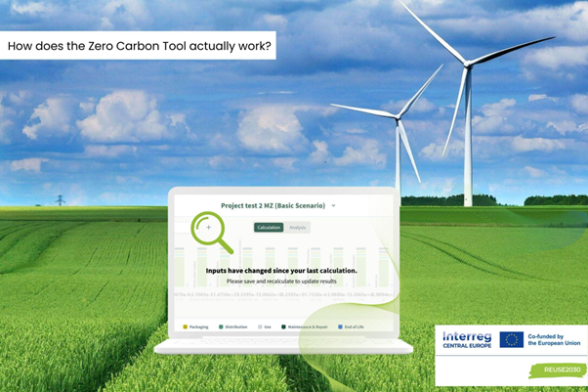Viewport: 588px width, 392px height.
Task: Toggle the End of Life legend item
Action: [351, 327]
